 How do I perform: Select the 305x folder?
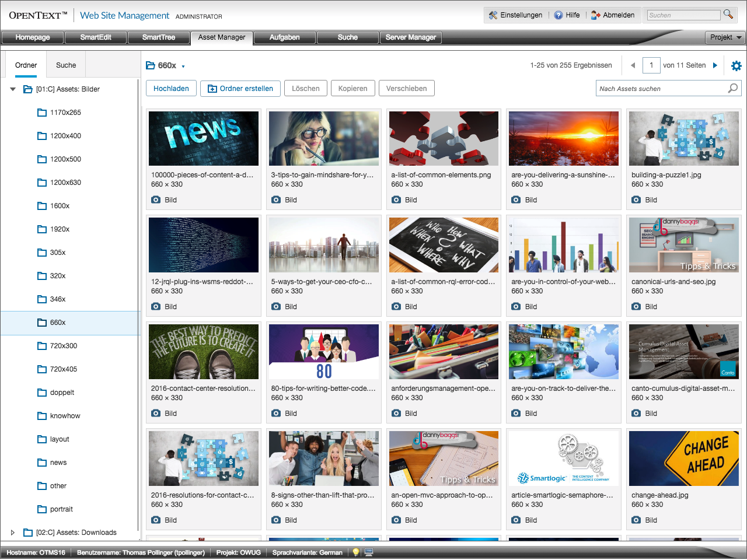58,253
